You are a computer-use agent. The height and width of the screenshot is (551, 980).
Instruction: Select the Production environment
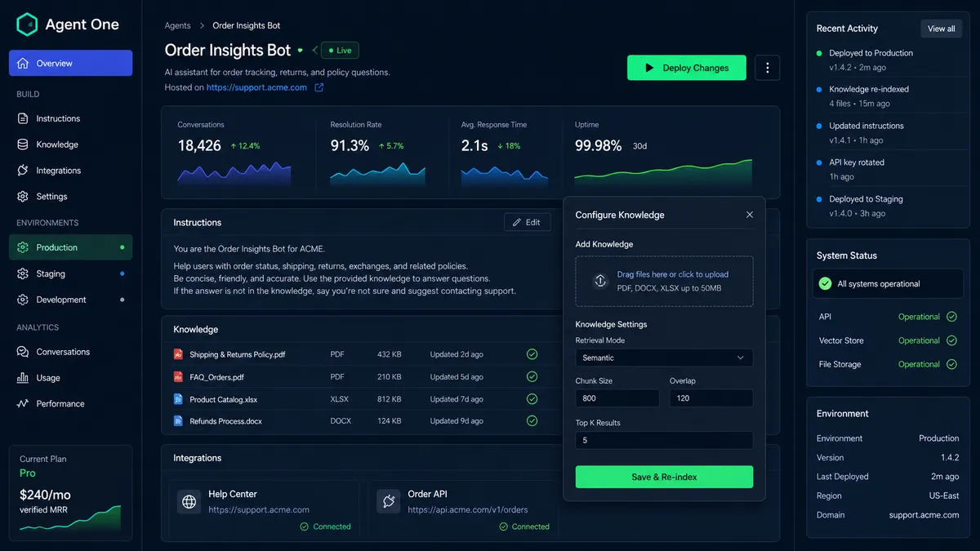70,247
